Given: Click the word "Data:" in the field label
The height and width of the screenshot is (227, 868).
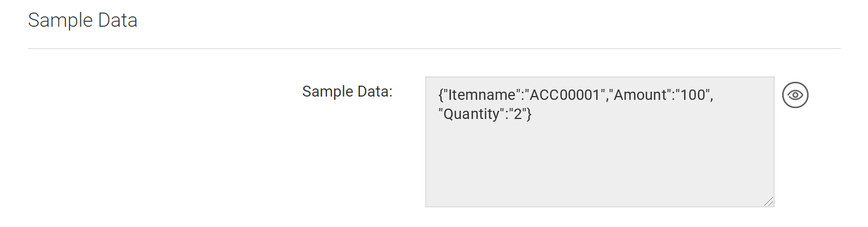Looking at the screenshot, I should [375, 91].
